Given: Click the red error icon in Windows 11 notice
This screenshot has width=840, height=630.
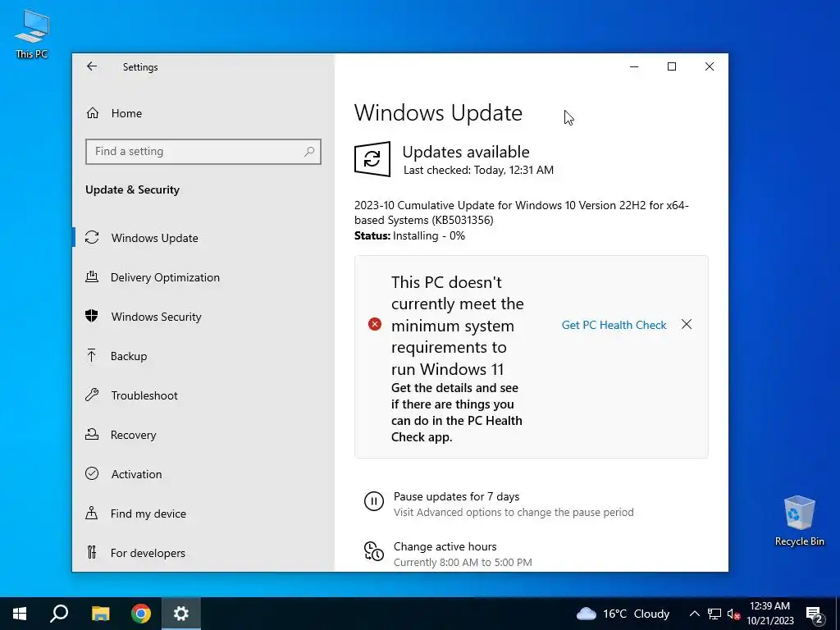Looking at the screenshot, I should 374,324.
